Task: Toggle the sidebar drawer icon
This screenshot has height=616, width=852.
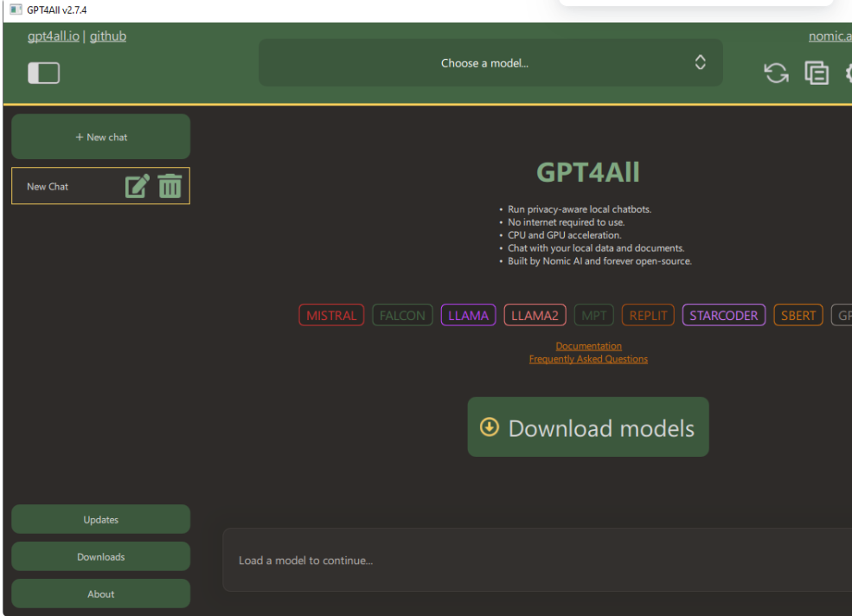Action: coord(43,73)
